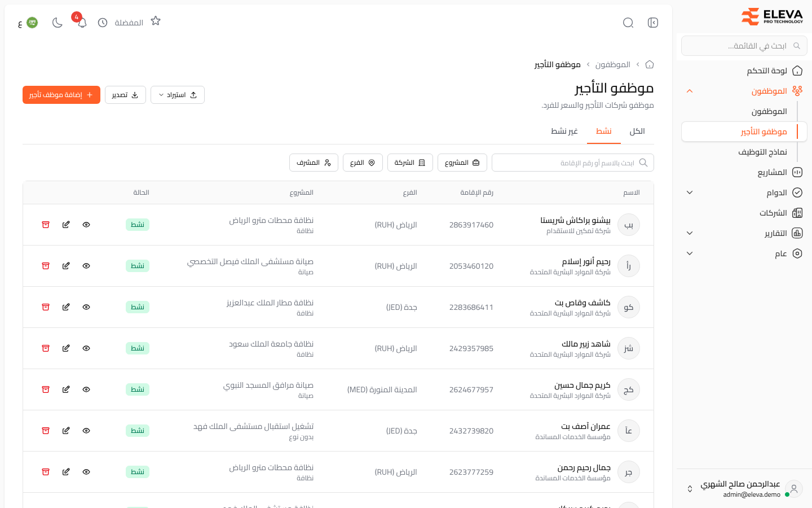Edit employee شاهد زبير مالك

[x=66, y=348]
